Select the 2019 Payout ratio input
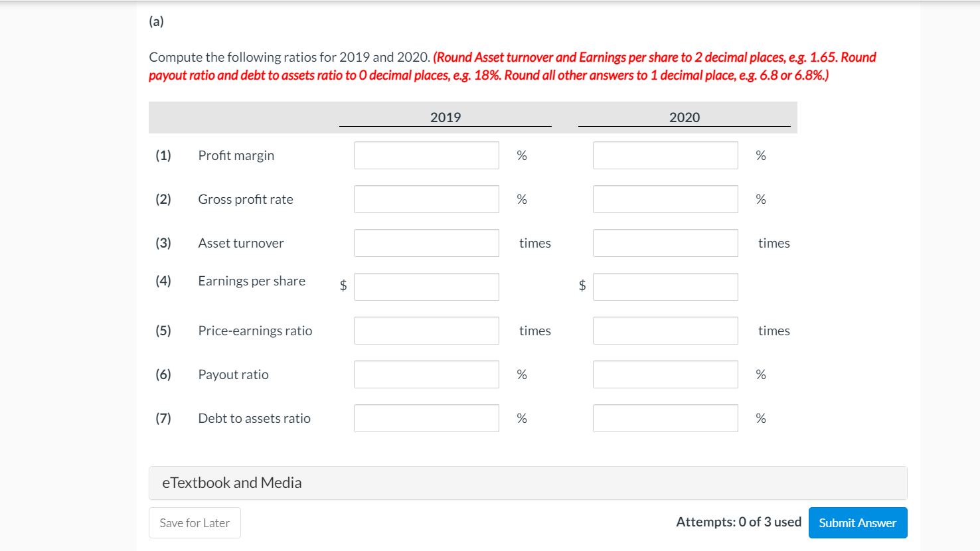 [426, 374]
